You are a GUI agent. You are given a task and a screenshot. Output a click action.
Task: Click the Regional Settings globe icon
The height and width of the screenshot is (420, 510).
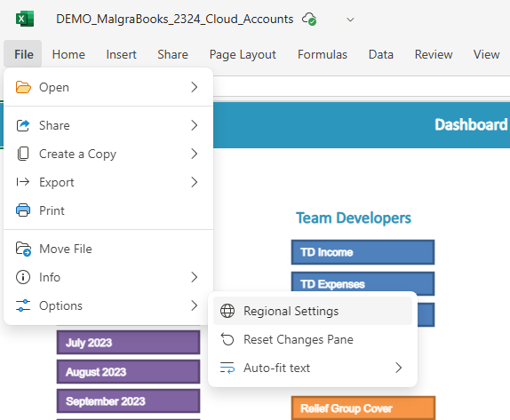(x=227, y=311)
